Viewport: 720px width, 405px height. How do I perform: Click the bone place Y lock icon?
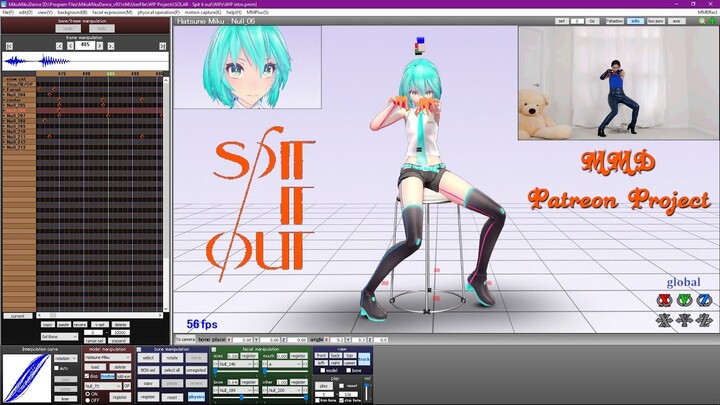(x=256, y=340)
